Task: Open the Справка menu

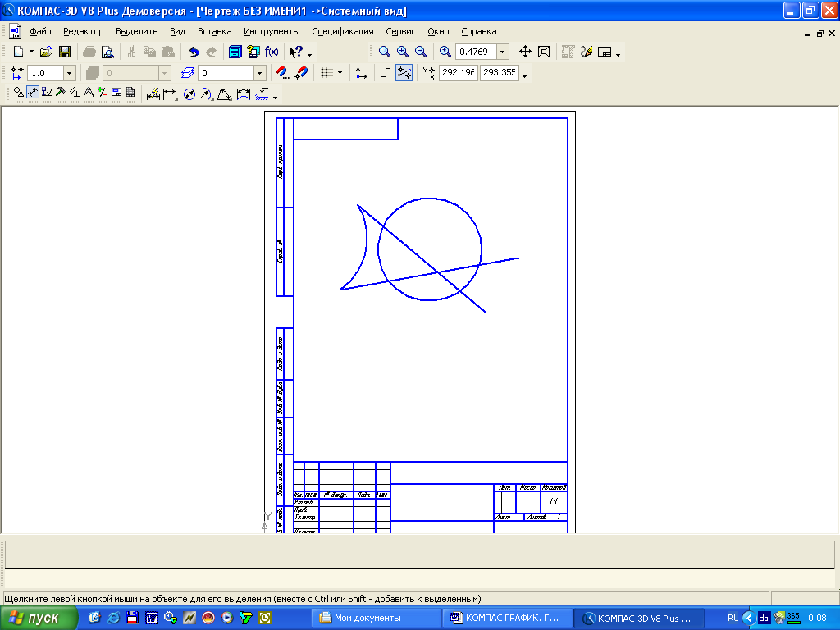Action: [x=478, y=31]
